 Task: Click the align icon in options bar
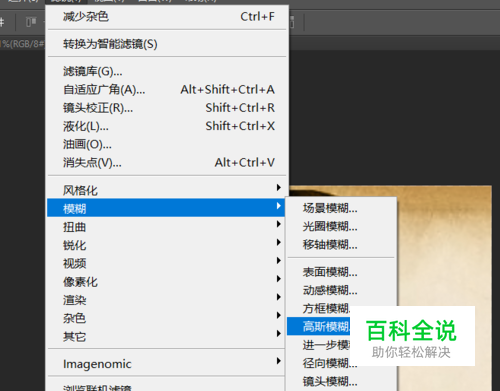[x=31, y=22]
